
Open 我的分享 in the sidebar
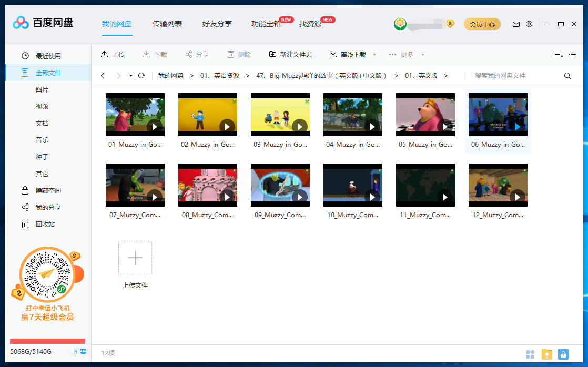point(48,207)
